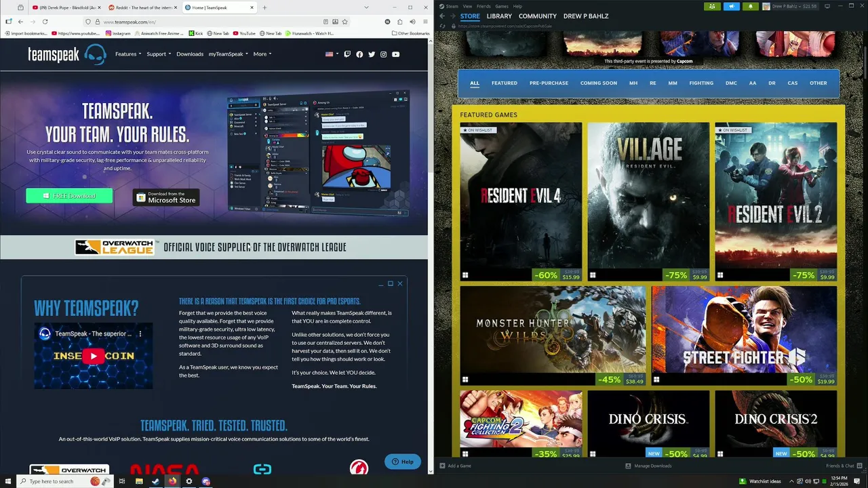Expand the Features menu on TeamSpeak

(x=128, y=54)
